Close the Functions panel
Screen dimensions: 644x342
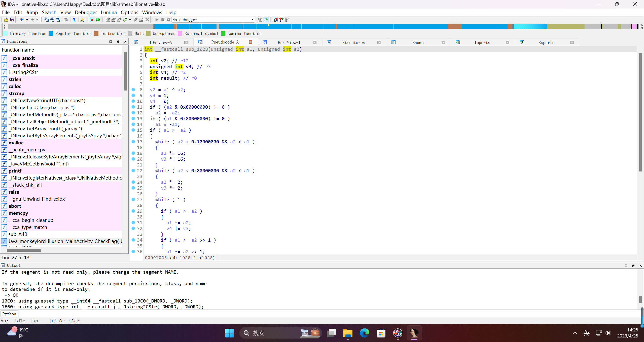click(125, 41)
